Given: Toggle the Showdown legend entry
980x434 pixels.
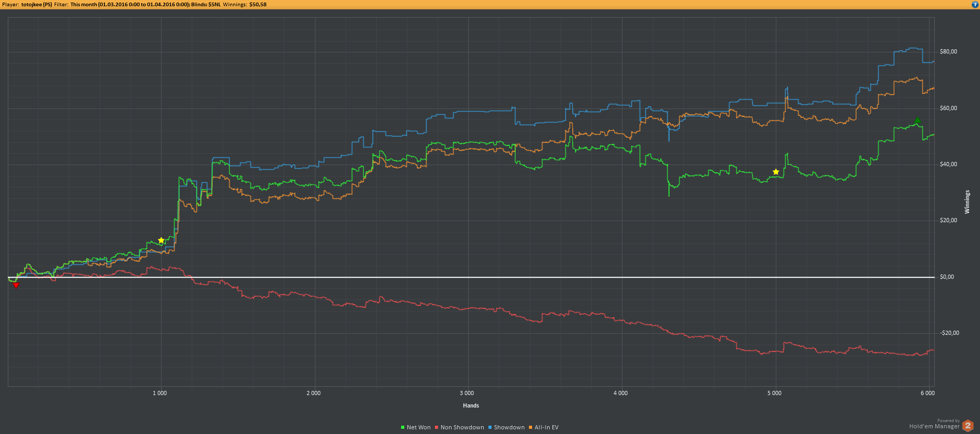Looking at the screenshot, I should tap(506, 427).
